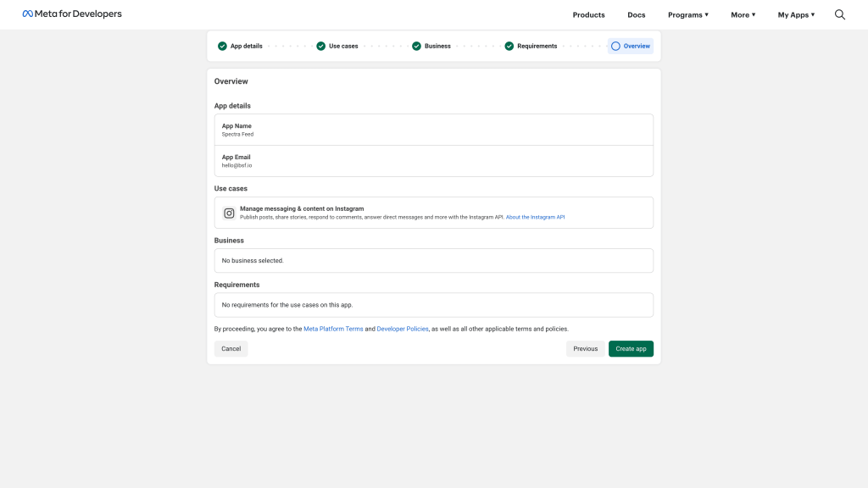Viewport: 868px width, 488px height.
Task: Click the Instagram use case icon
Action: click(x=229, y=213)
